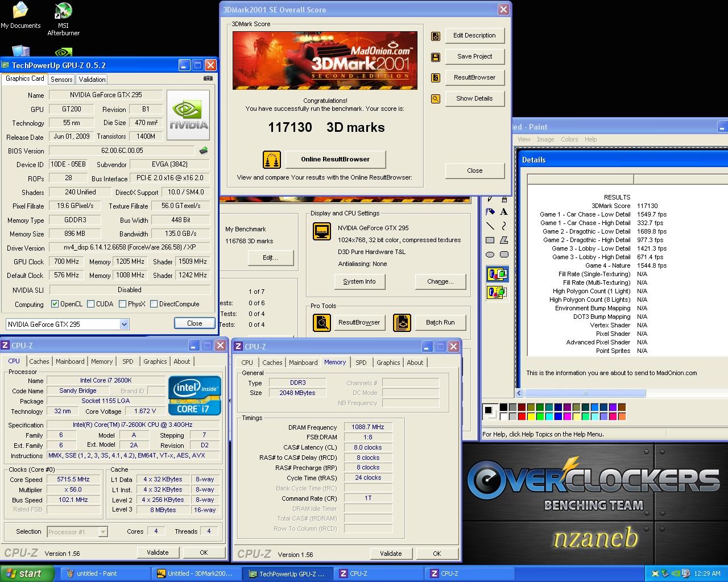Click the Change... button in Display settings
The width and height of the screenshot is (728, 582).
pyautogui.click(x=440, y=281)
